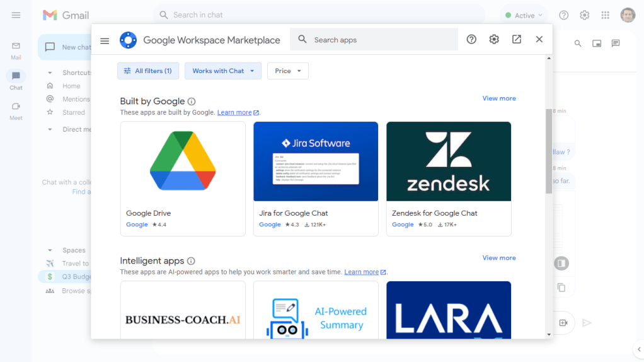The image size is (644, 362).
Task: Open the Google Drive app card
Action: point(183,178)
